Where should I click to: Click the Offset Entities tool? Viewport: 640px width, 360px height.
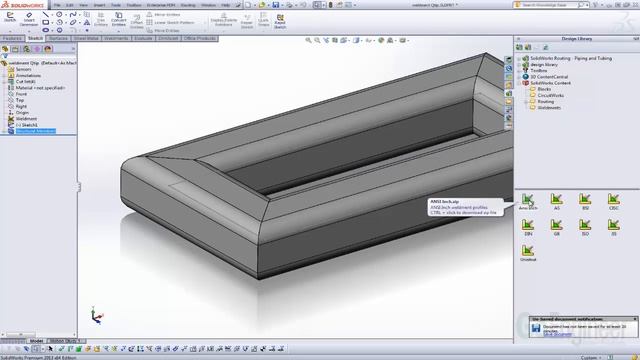(x=137, y=21)
